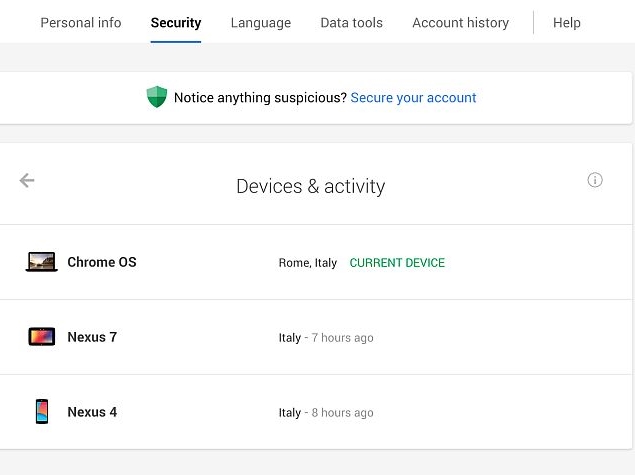Open the Personal info tab
635x475 pixels.
81,23
